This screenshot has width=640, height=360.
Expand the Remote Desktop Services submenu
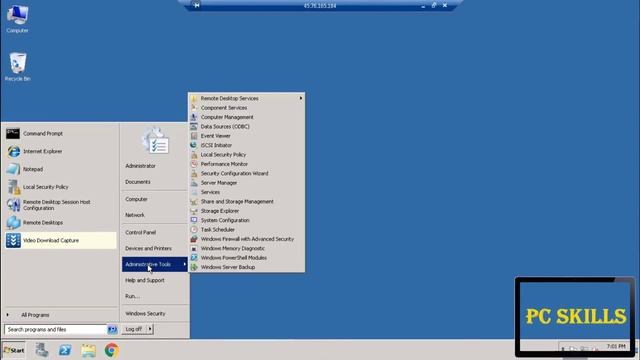pos(247,98)
